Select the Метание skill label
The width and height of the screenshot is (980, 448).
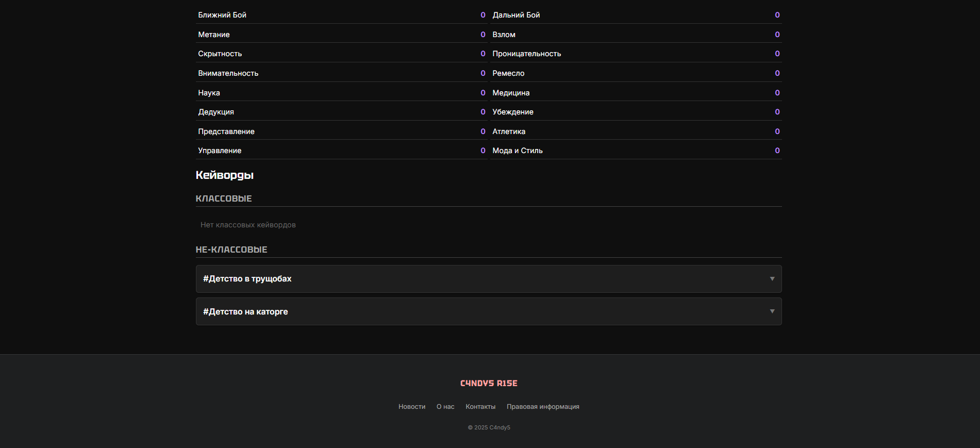(x=214, y=35)
